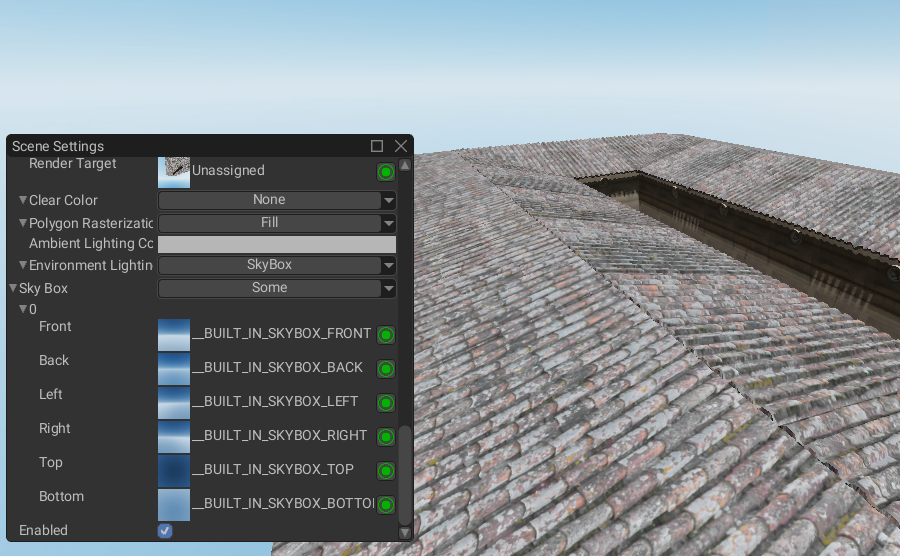Open the Sky Box Some dropdown
Viewport: 900px width, 556px height.
click(x=277, y=289)
